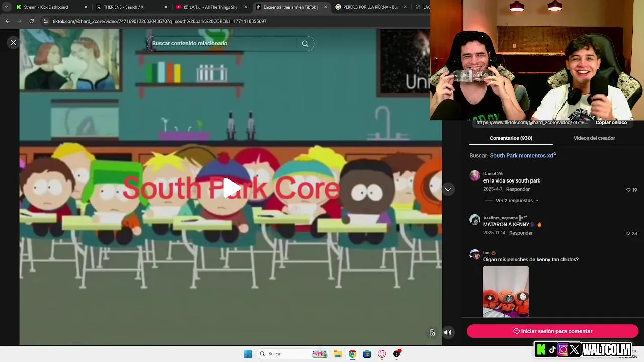Close the Kick Dashboard tab
This screenshot has height=362, width=644.
pyautogui.click(x=86, y=7)
